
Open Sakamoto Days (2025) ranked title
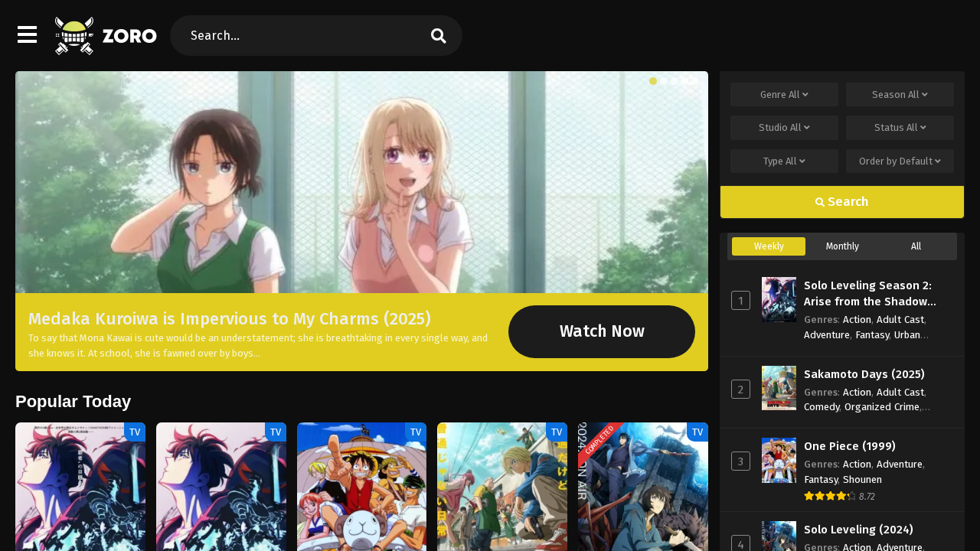(x=864, y=374)
